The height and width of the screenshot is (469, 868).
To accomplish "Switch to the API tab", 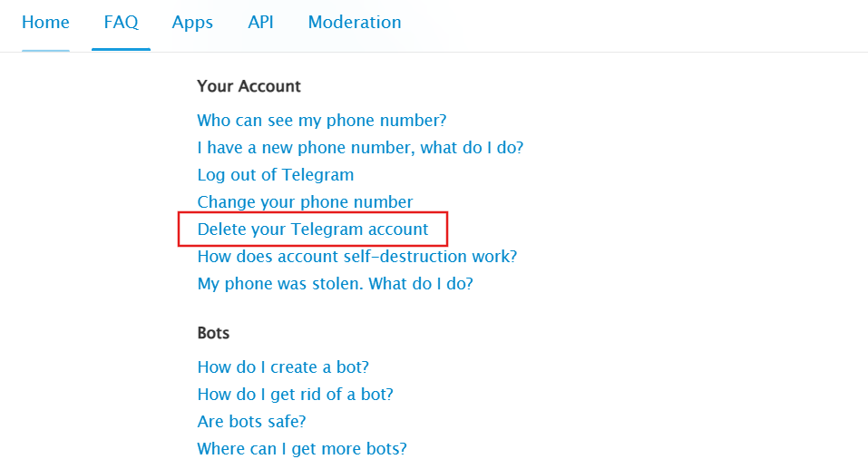I will click(x=260, y=23).
